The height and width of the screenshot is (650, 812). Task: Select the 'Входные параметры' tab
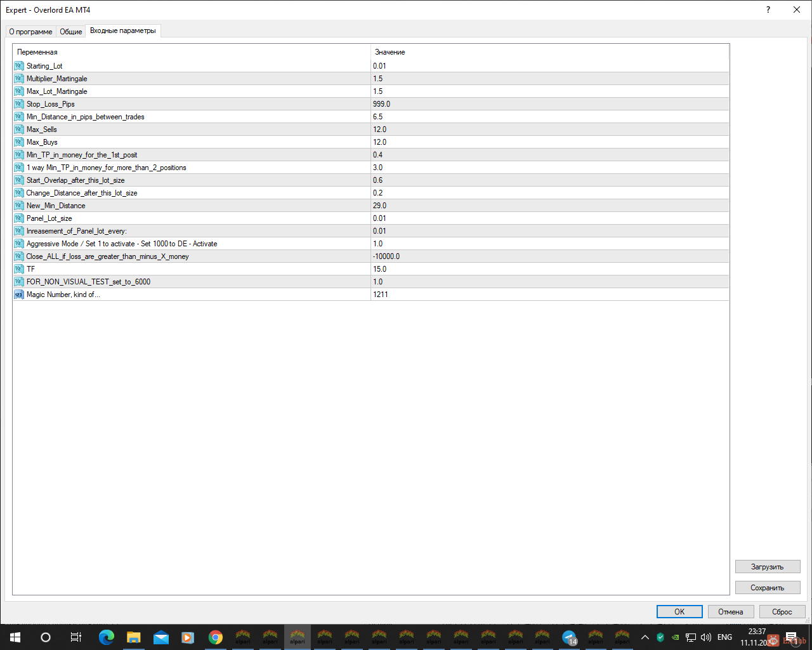click(x=123, y=30)
